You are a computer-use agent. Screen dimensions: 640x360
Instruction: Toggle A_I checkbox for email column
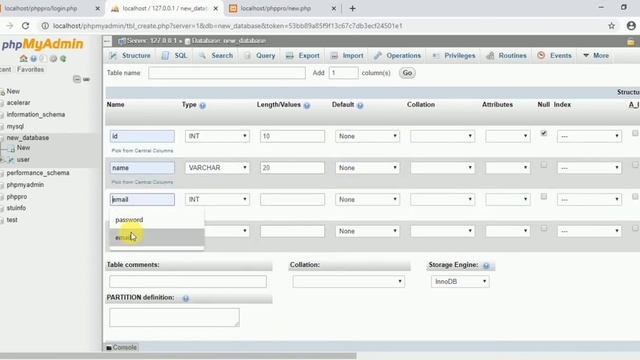click(635, 197)
